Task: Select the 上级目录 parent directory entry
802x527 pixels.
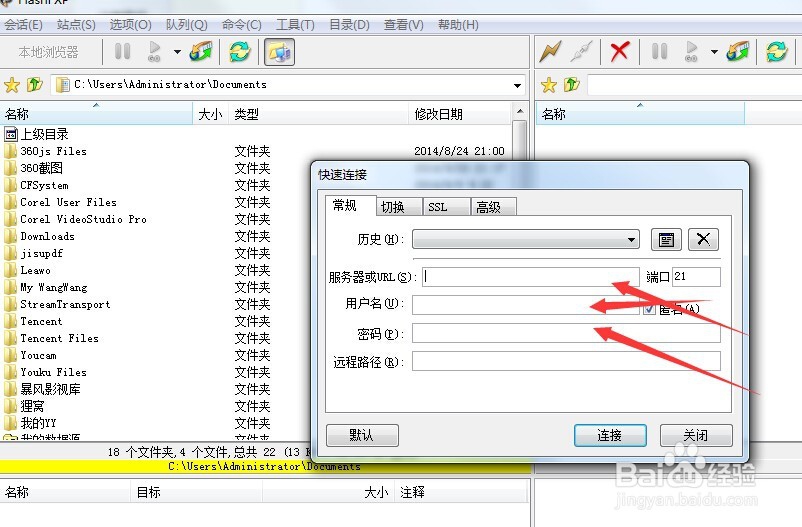Action: tap(37, 135)
